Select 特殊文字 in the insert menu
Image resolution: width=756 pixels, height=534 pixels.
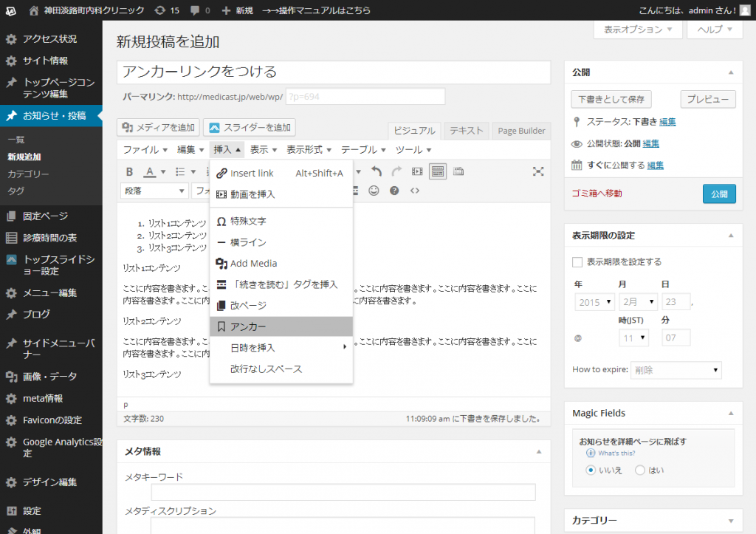[281, 222]
